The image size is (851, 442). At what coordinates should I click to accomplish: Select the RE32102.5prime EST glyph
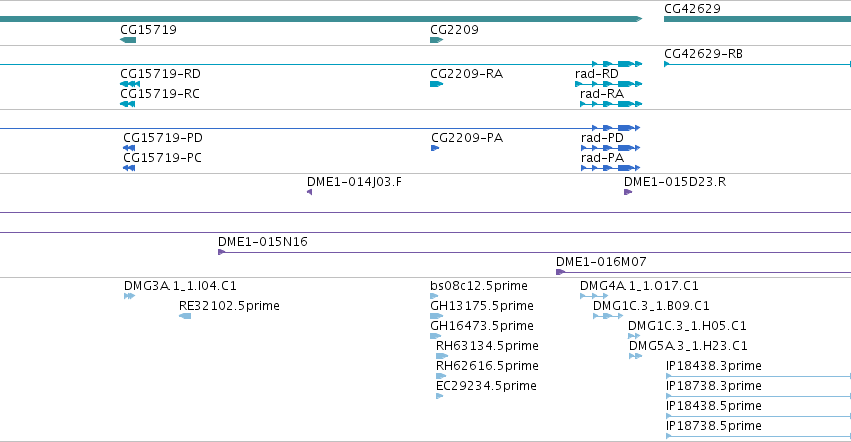[185, 316]
